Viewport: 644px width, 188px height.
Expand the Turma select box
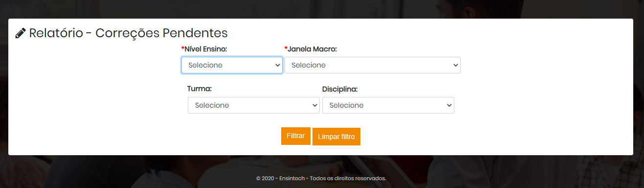(254, 105)
